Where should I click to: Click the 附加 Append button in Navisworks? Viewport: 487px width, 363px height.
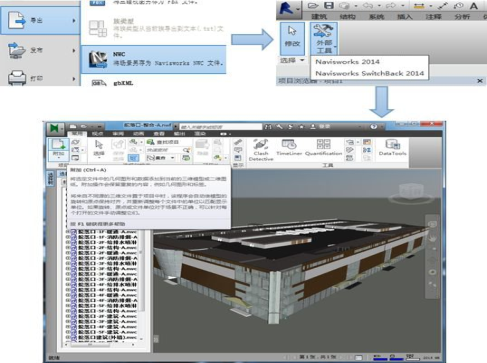[x=58, y=149]
